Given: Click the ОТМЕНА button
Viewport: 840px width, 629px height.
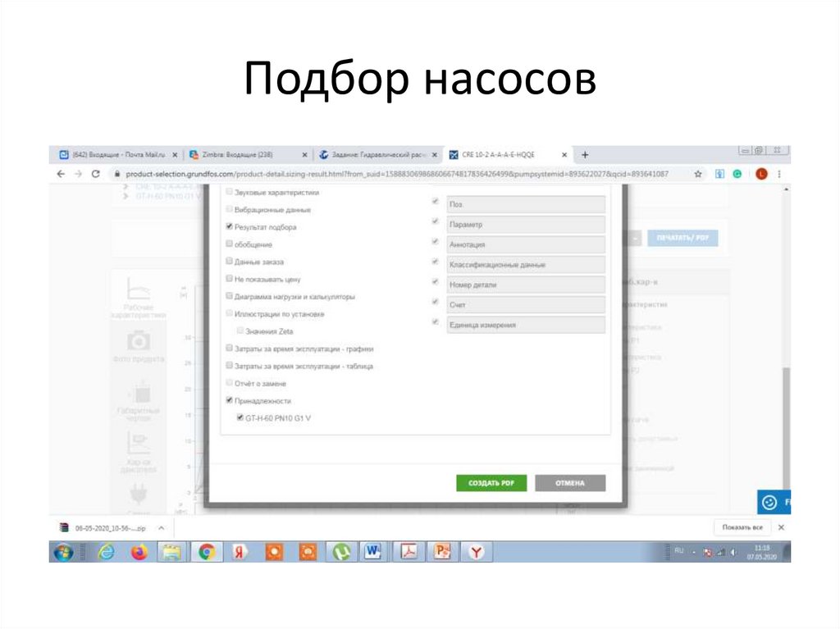Looking at the screenshot, I should pos(570,483).
